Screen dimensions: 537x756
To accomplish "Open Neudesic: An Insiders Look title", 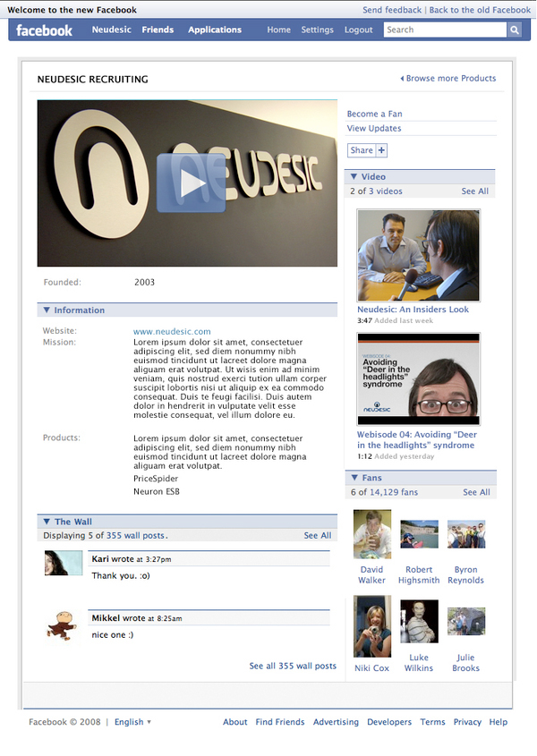I will click(x=413, y=309).
